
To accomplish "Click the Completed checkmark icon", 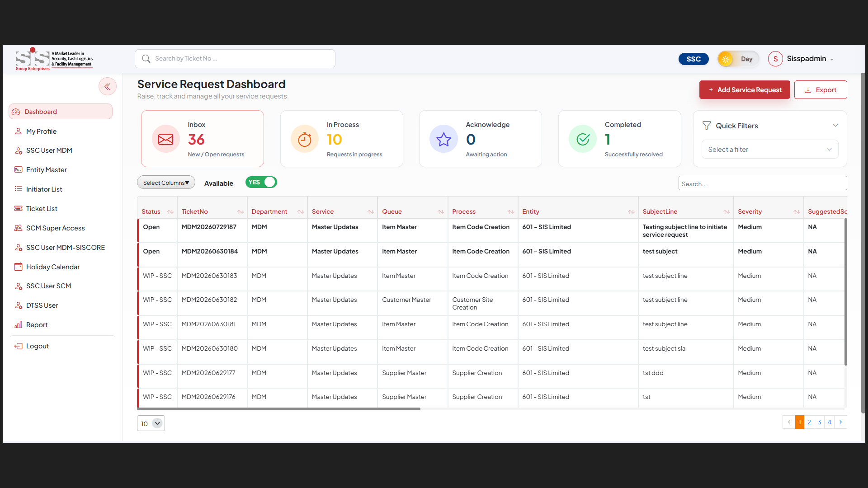I will tap(583, 139).
